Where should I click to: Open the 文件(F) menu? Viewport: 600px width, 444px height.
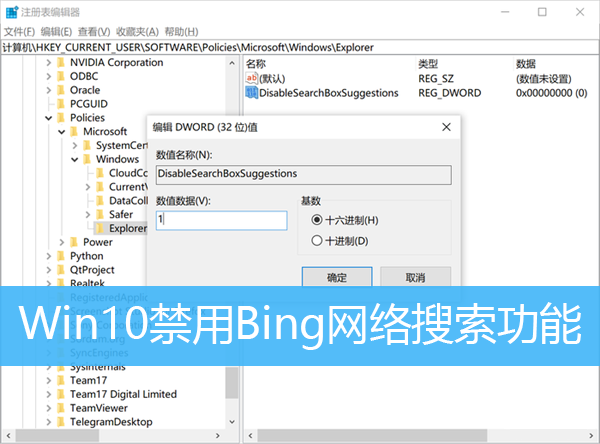(19, 31)
